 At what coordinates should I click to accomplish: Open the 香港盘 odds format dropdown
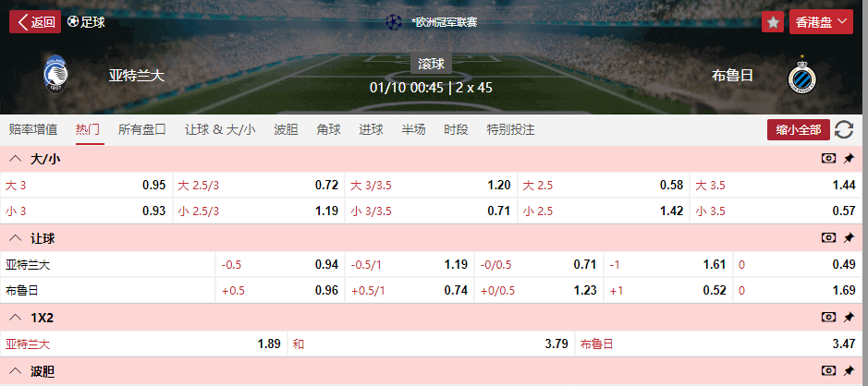821,22
